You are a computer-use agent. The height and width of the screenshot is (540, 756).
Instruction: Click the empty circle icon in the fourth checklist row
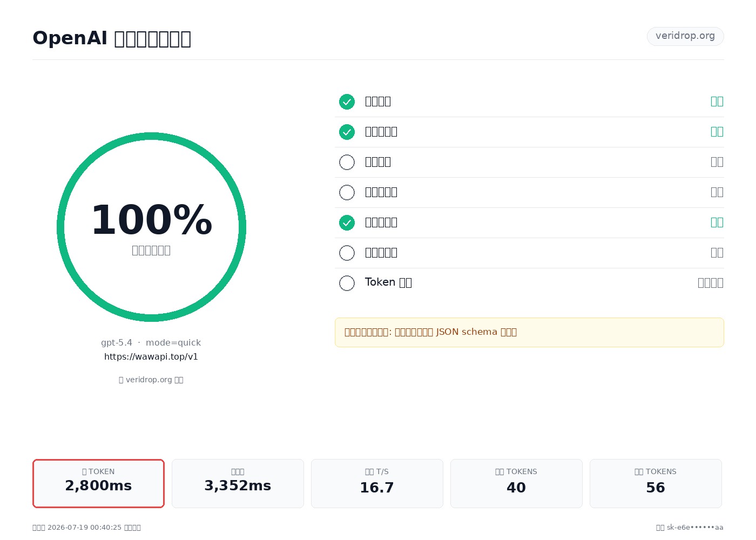[347, 192]
